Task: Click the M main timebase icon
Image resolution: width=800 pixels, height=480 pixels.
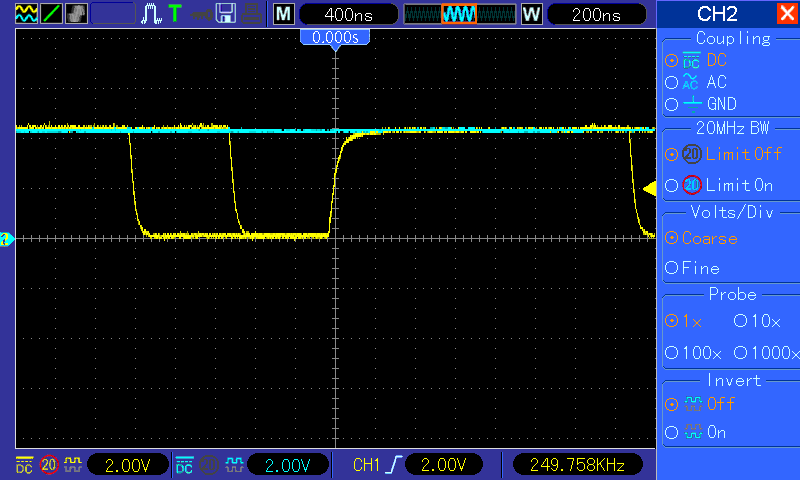Action: click(x=284, y=14)
